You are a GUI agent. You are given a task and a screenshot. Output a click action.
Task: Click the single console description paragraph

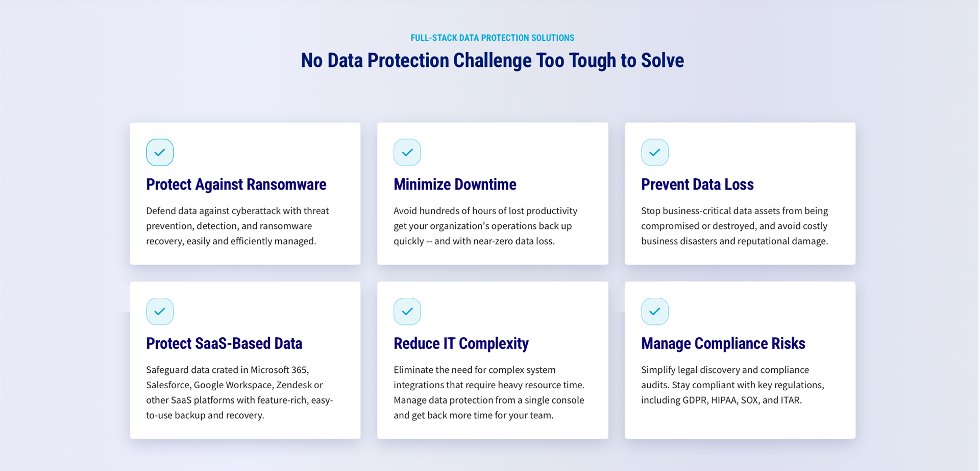tap(489, 392)
